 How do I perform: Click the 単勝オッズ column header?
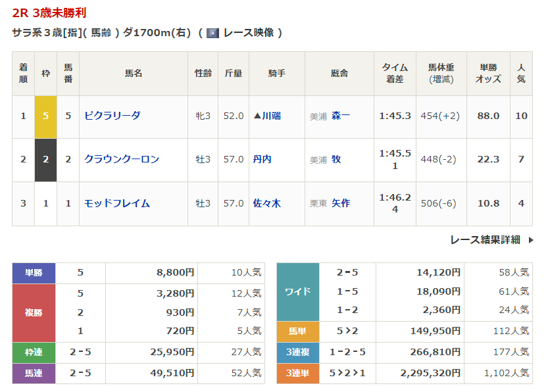488,73
